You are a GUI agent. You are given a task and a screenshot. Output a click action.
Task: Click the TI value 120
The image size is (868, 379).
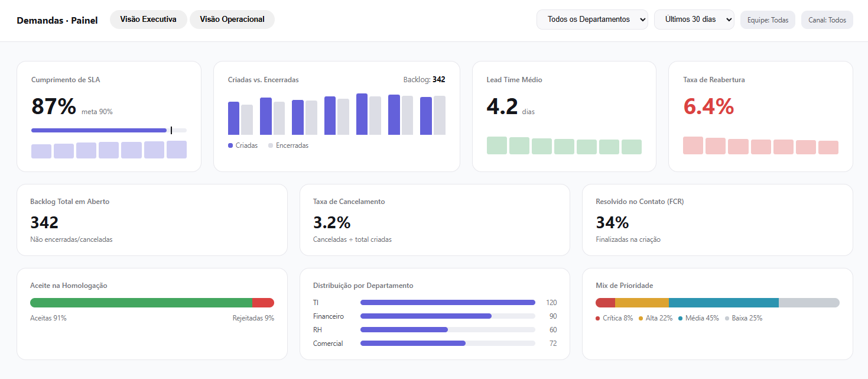click(551, 302)
